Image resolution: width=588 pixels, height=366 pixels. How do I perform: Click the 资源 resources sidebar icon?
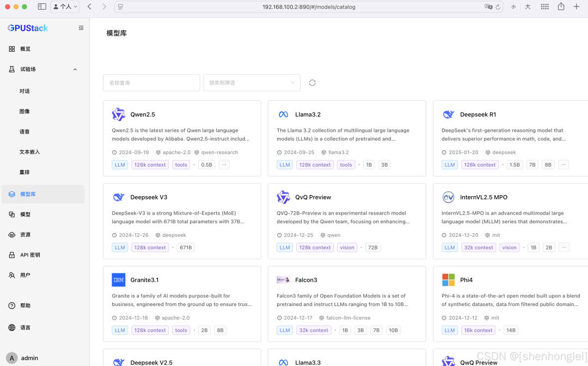coord(11,235)
